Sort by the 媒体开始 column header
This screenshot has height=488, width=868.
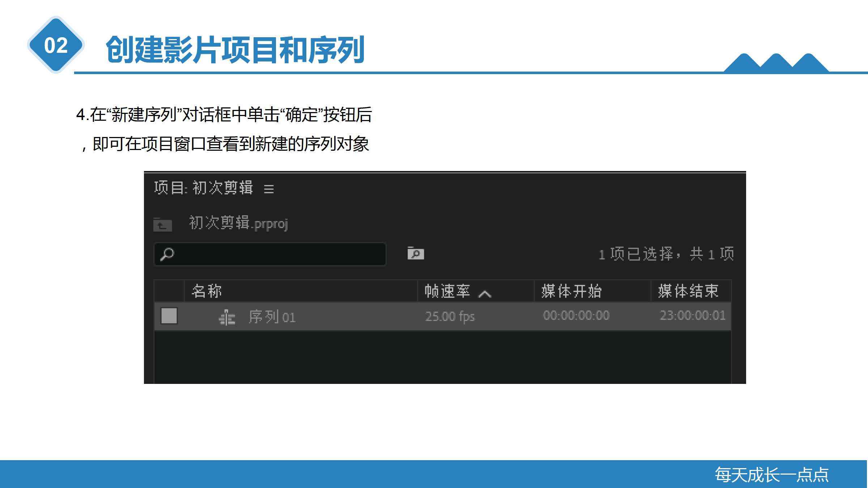593,291
